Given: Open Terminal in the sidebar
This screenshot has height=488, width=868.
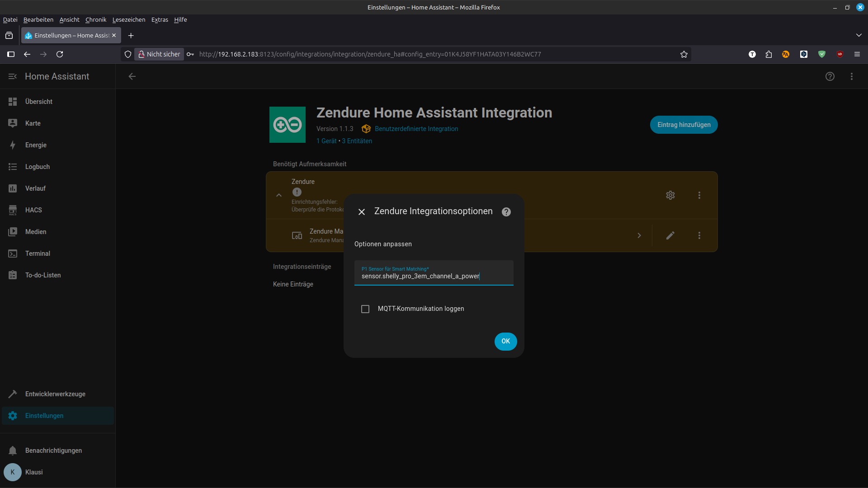Looking at the screenshot, I should [x=58, y=253].
